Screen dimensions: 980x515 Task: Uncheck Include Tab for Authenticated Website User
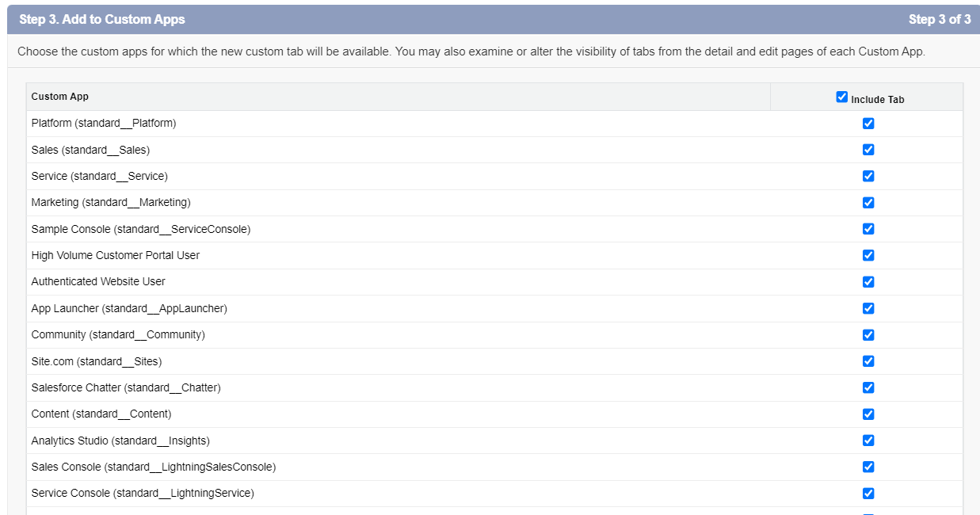click(868, 282)
